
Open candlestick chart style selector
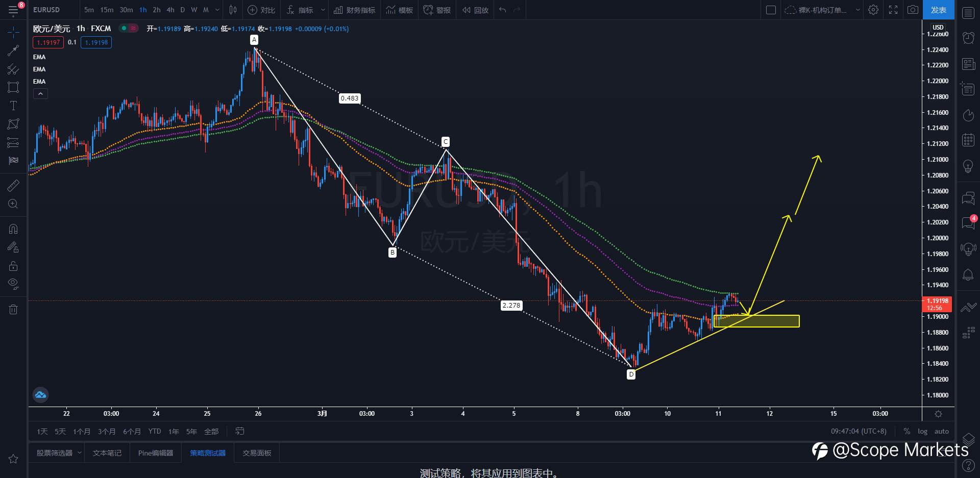point(233,10)
